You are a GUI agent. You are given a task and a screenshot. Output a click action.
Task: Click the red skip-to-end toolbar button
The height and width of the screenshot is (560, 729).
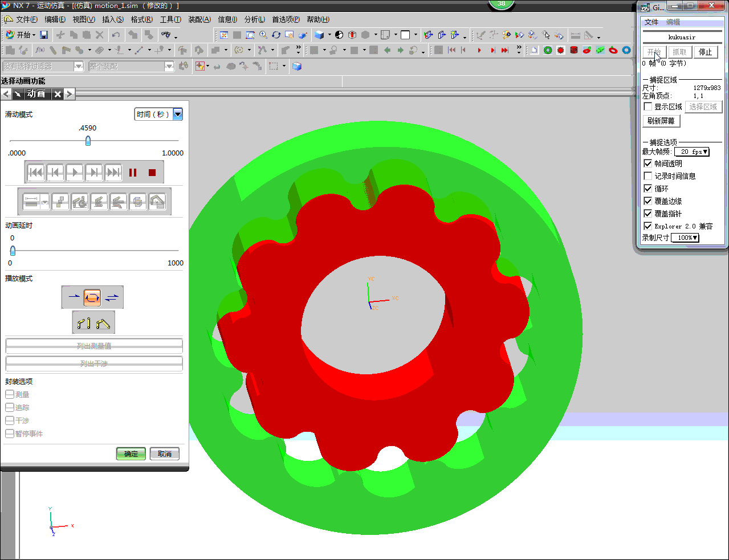tap(505, 50)
